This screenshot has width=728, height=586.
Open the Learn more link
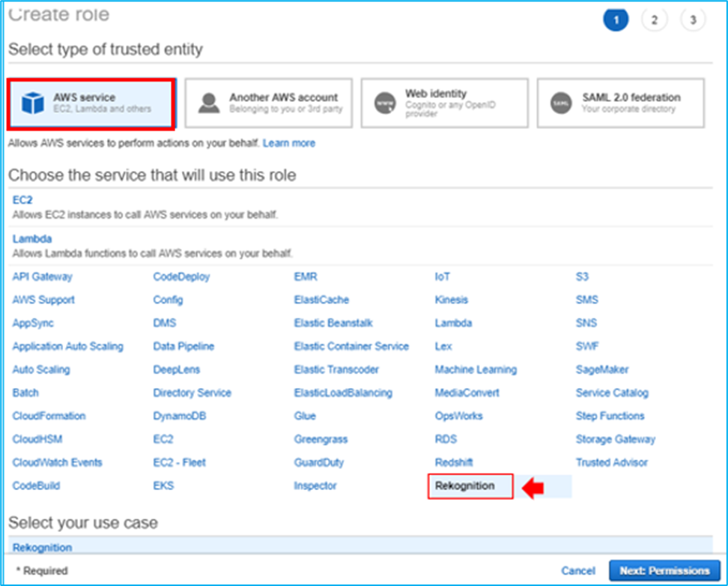tap(289, 143)
